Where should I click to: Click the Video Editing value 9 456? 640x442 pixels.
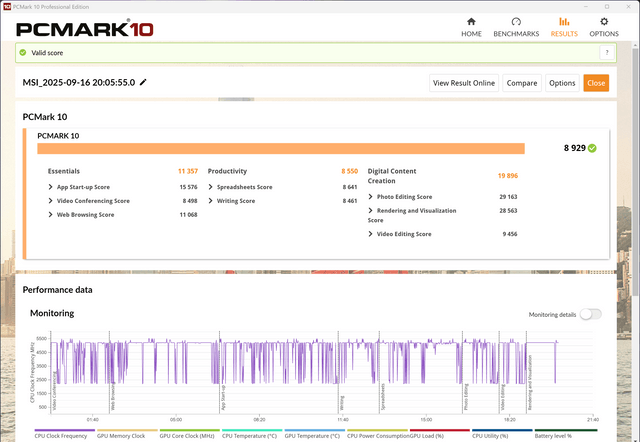coord(510,234)
